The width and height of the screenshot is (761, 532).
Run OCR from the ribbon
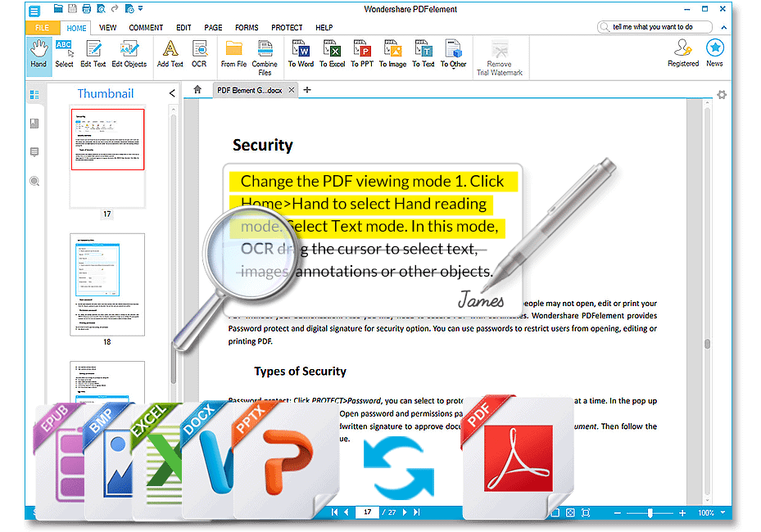point(199,54)
